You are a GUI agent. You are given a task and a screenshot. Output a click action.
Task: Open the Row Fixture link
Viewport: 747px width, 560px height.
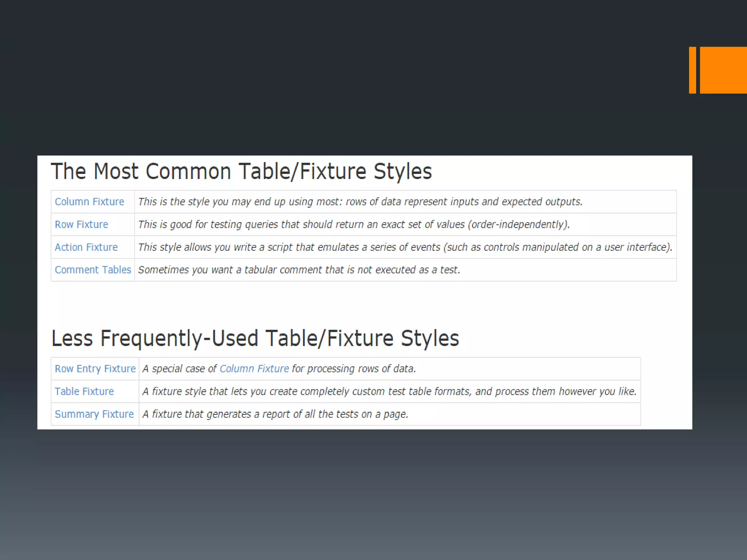click(x=81, y=224)
